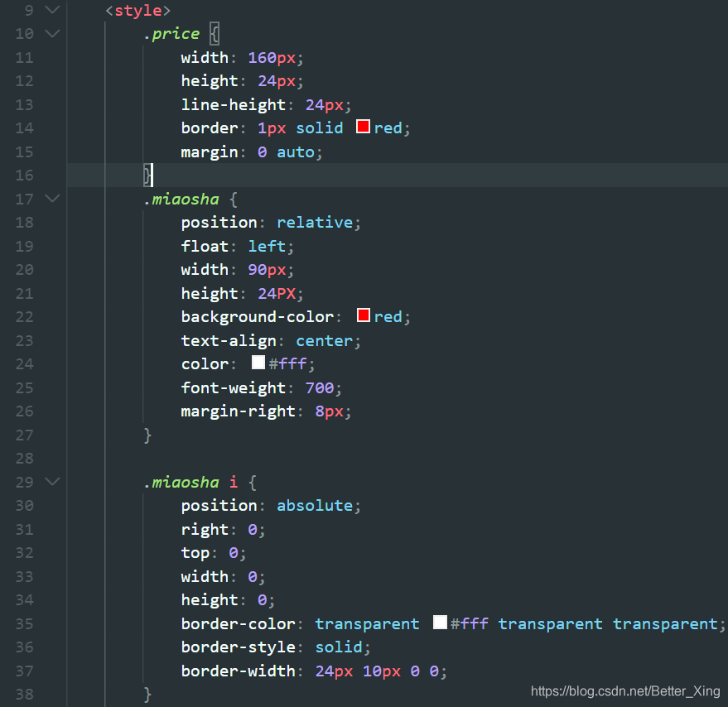728x707 pixels.
Task: Click the relative position value
Action: pos(315,223)
